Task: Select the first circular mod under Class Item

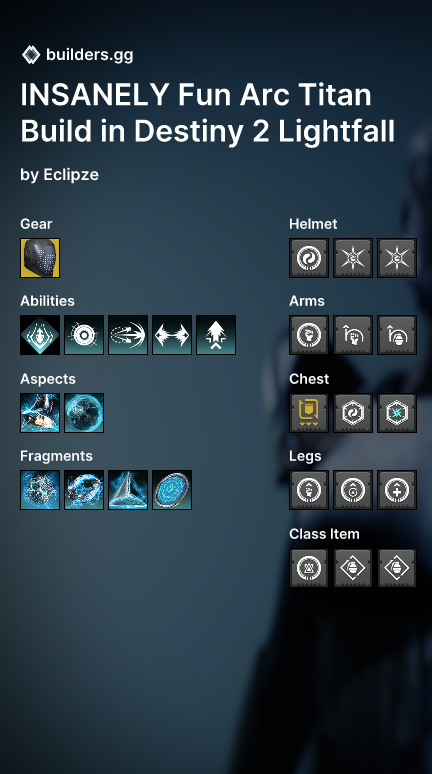Action: (x=309, y=568)
